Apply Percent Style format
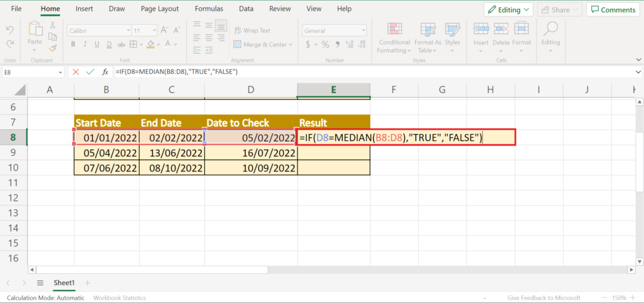This screenshot has width=644, height=303. [325, 44]
